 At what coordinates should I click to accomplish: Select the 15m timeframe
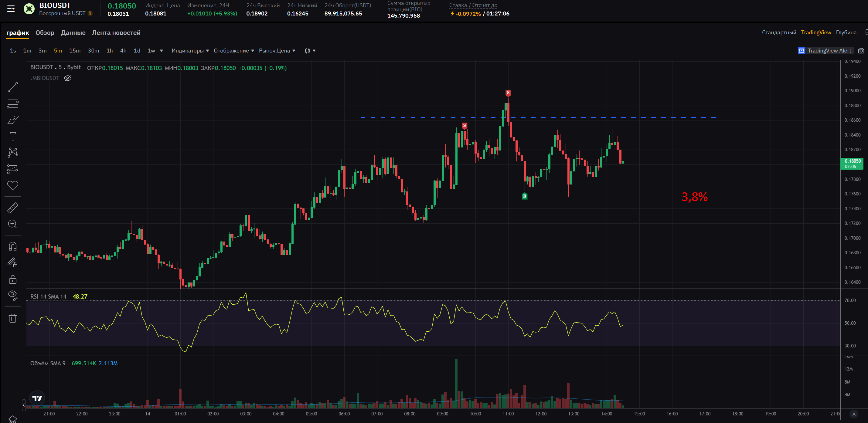pyautogui.click(x=75, y=51)
